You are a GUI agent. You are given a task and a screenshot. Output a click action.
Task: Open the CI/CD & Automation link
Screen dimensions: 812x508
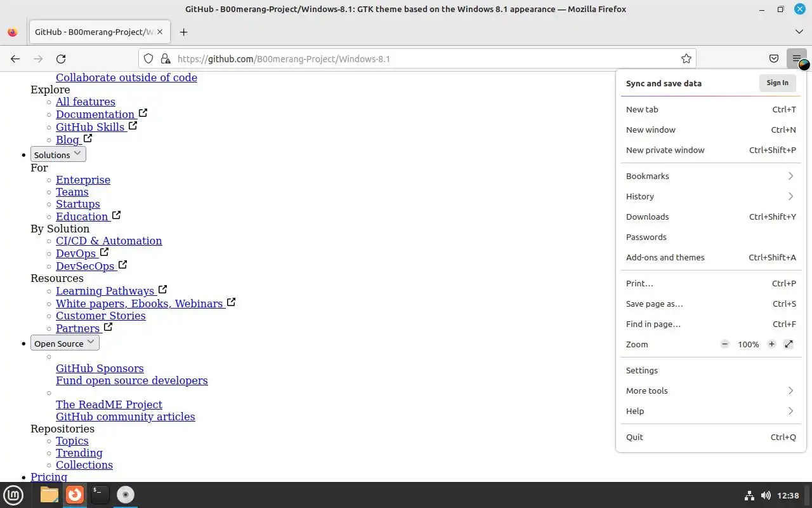coord(109,241)
